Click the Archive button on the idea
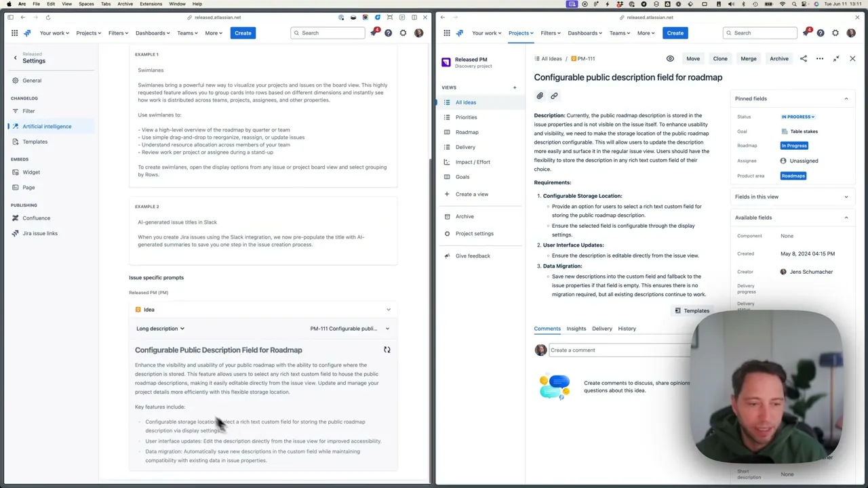Viewport: 868px width, 488px height. point(779,58)
